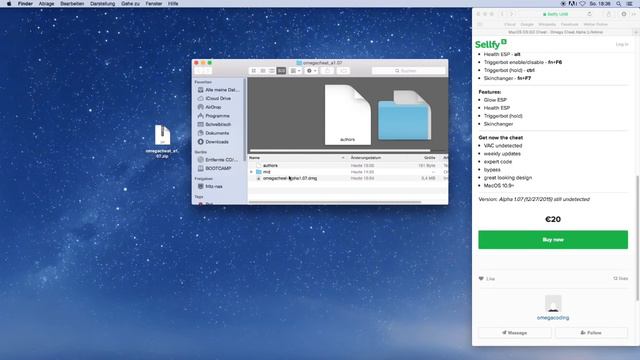Select omegacheat-alpha1.07.dmg file row
The image size is (640, 360).
point(348,178)
